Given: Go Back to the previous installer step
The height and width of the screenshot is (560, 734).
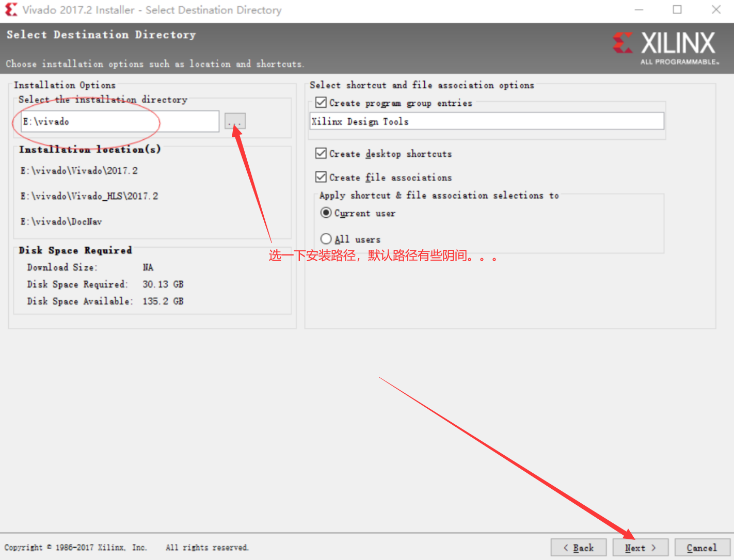Looking at the screenshot, I should 578,548.
